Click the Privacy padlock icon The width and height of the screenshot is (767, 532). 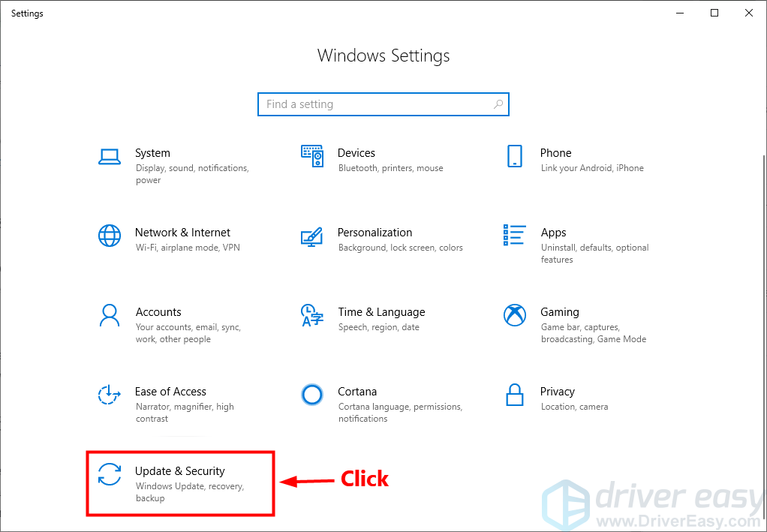[515, 395]
